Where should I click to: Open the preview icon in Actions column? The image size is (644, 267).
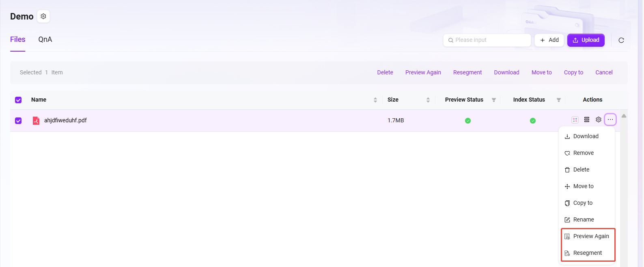click(x=575, y=120)
